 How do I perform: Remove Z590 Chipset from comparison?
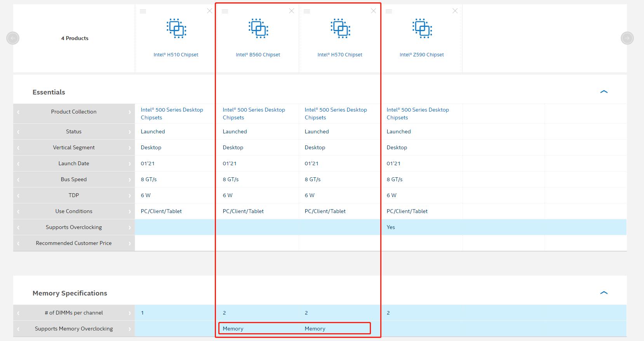pos(455,11)
